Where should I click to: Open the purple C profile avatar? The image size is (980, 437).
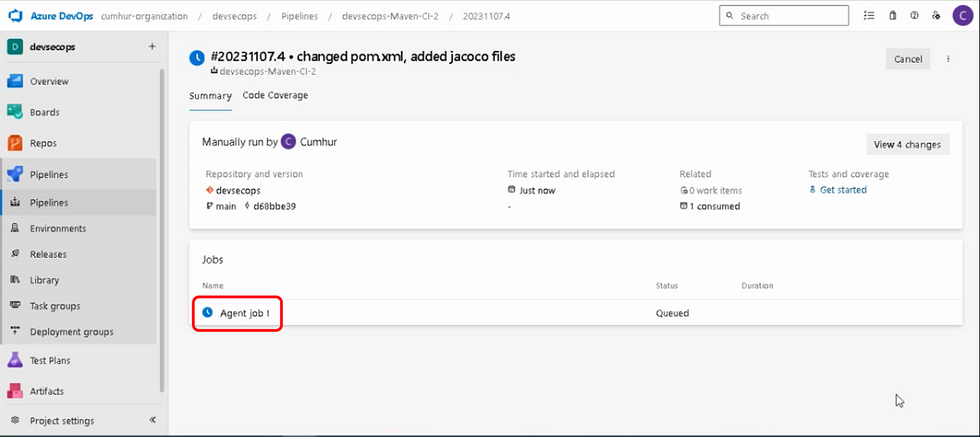pyautogui.click(x=962, y=15)
